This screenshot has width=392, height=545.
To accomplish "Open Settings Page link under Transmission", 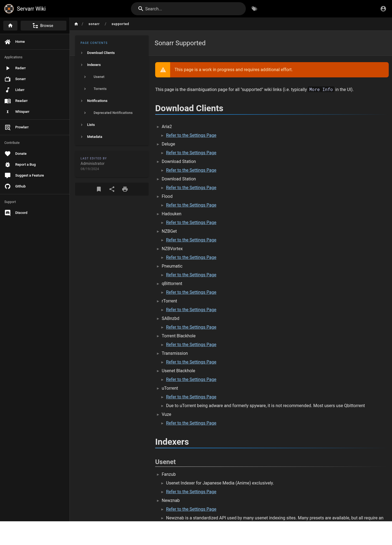I will [x=191, y=362].
